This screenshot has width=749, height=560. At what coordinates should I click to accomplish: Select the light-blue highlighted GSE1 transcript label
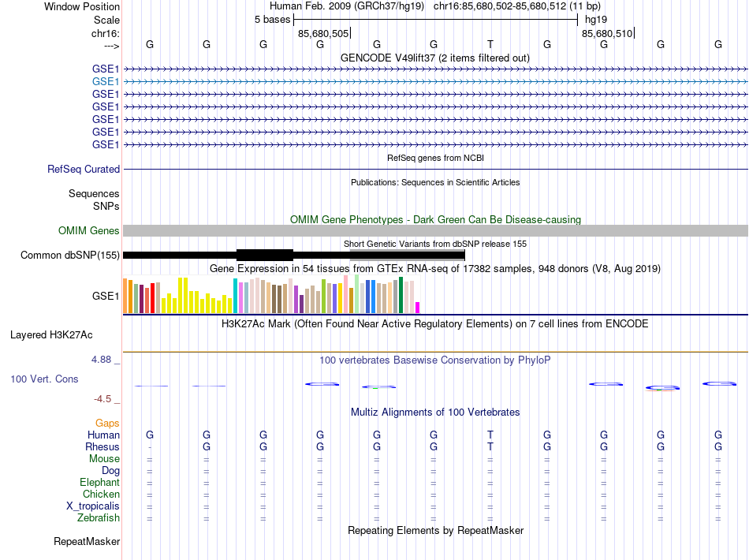[x=105, y=82]
